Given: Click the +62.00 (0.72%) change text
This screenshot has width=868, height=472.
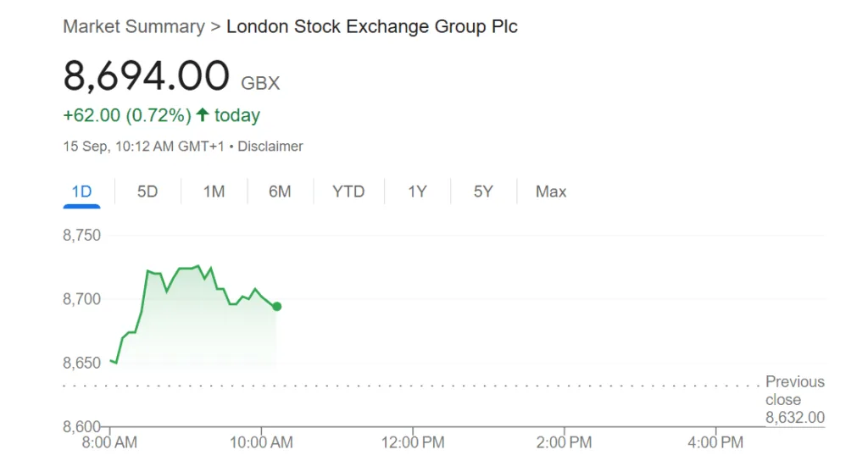Looking at the screenshot, I should coord(125,115).
